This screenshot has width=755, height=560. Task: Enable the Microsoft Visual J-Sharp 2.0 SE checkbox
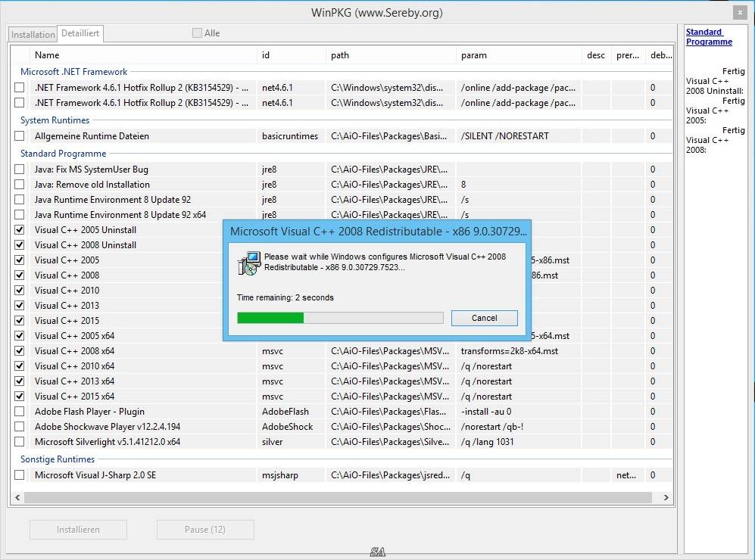19,474
